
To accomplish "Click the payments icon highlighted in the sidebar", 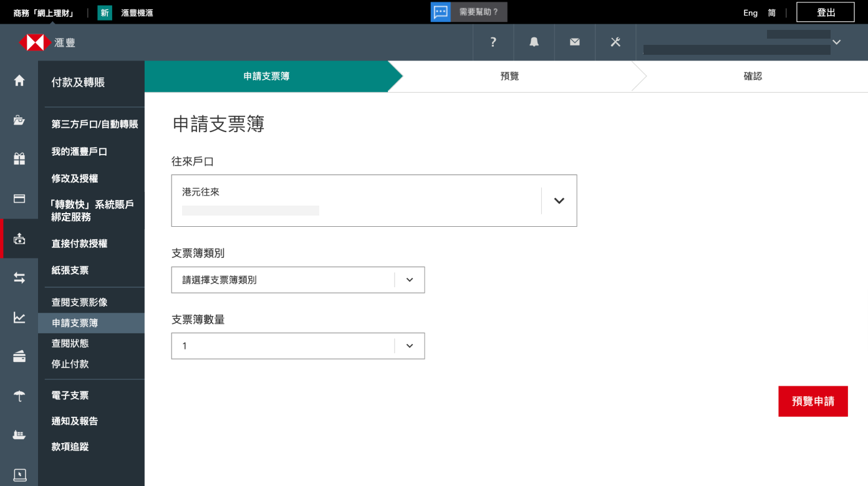I will coord(19,239).
